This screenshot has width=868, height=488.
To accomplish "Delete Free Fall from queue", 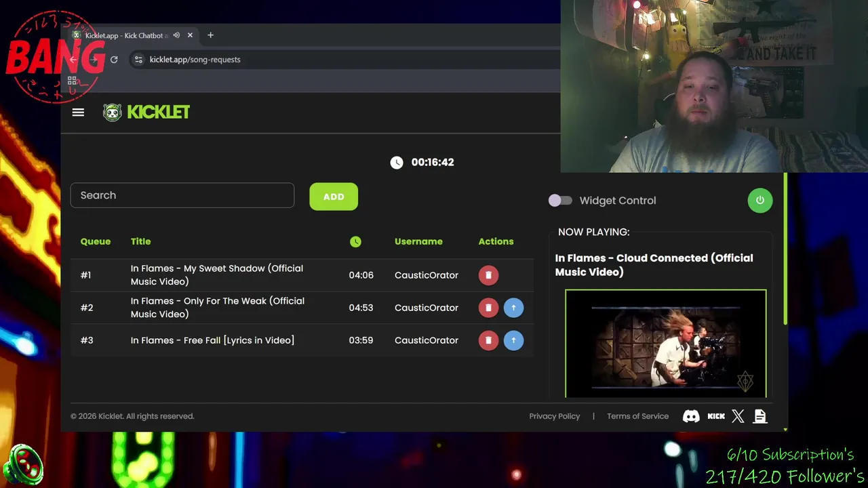I will [488, 340].
